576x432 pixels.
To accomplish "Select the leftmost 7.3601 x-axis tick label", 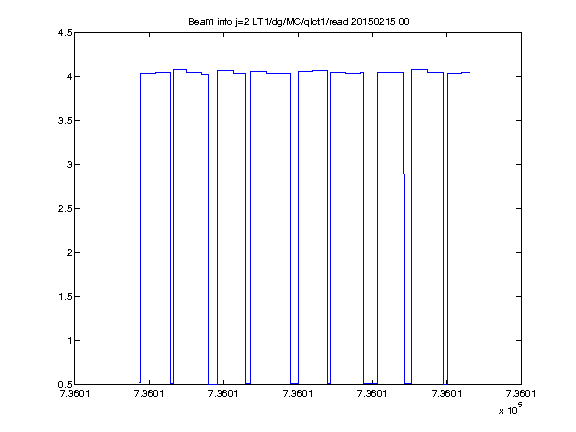I will click(x=75, y=394).
